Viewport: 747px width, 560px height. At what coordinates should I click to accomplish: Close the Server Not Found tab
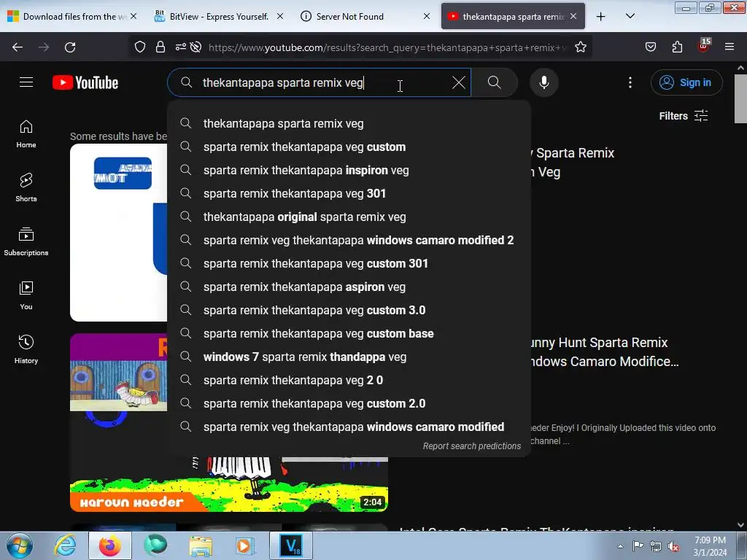click(x=427, y=16)
